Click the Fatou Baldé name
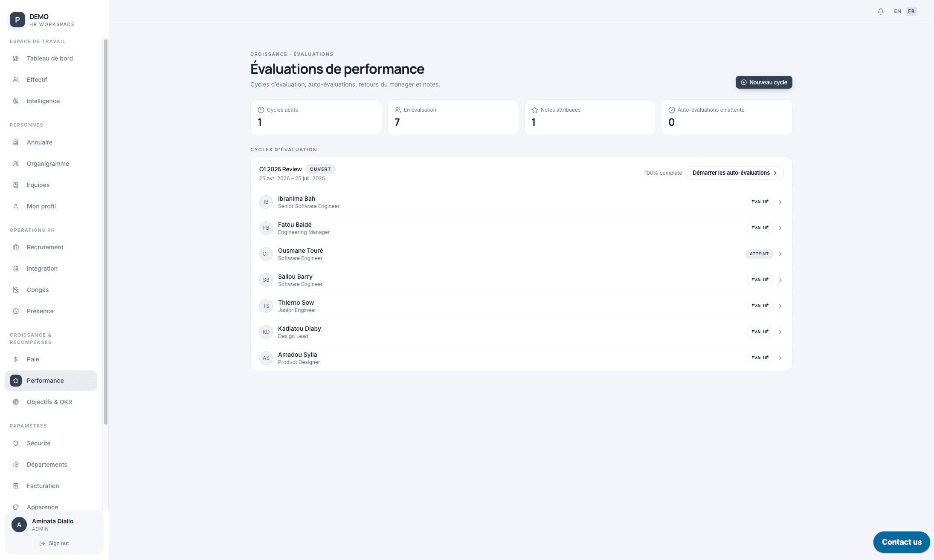The height and width of the screenshot is (560, 934). [x=295, y=225]
